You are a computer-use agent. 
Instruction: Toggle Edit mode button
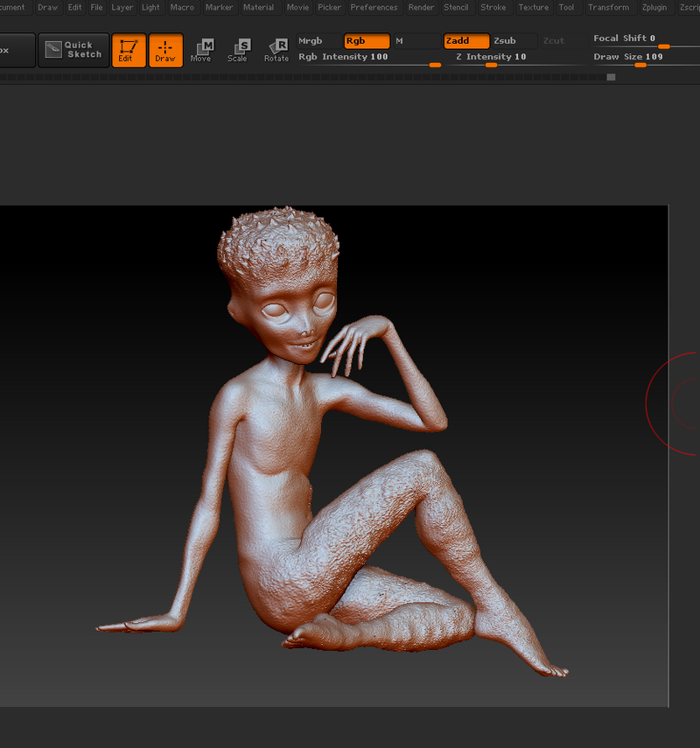pyautogui.click(x=129, y=50)
